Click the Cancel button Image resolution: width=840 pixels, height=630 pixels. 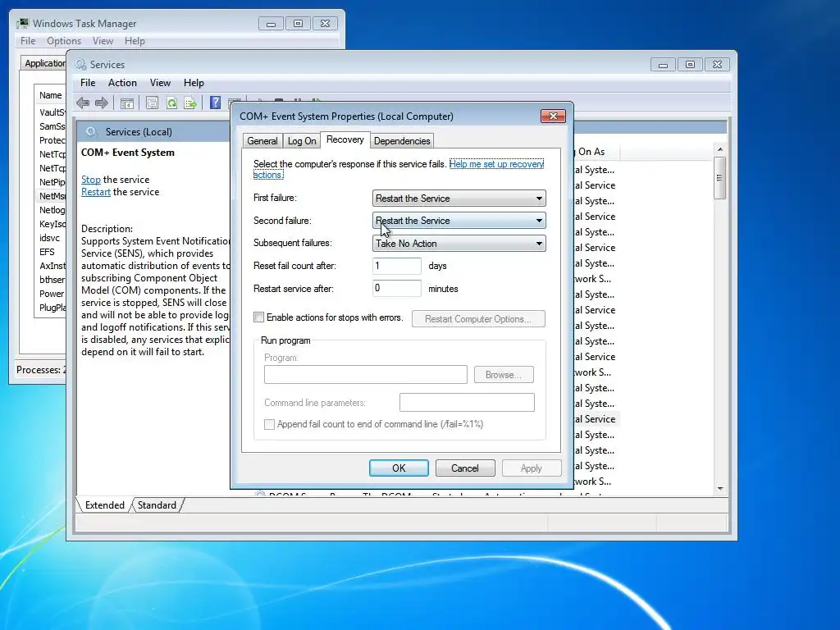[x=465, y=468]
